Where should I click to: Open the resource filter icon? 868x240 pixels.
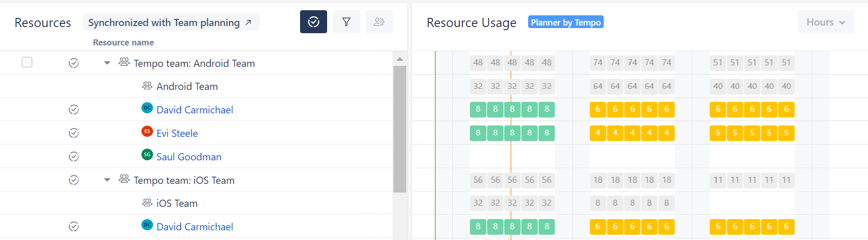346,22
